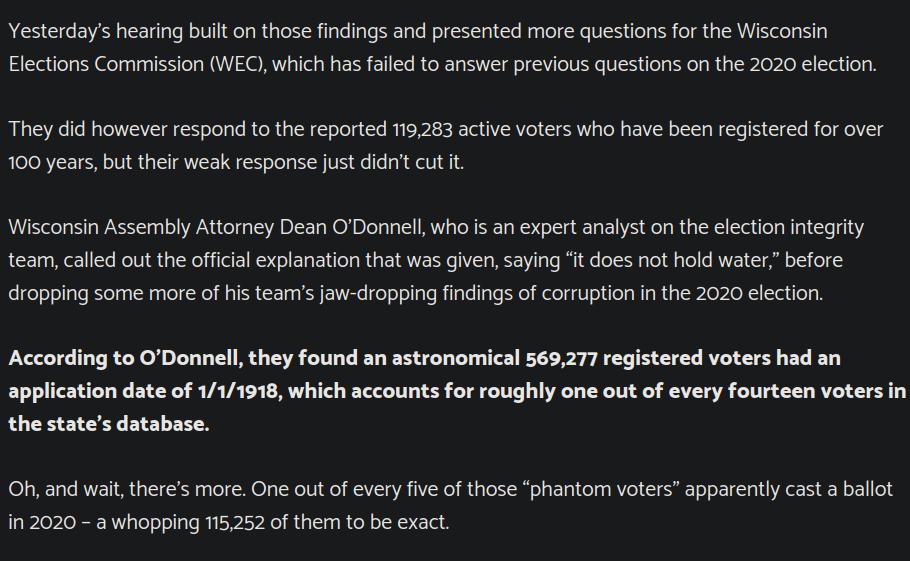The image size is (910, 561).
Task: Click "100 years" in the second paragraph
Action: click(52, 162)
